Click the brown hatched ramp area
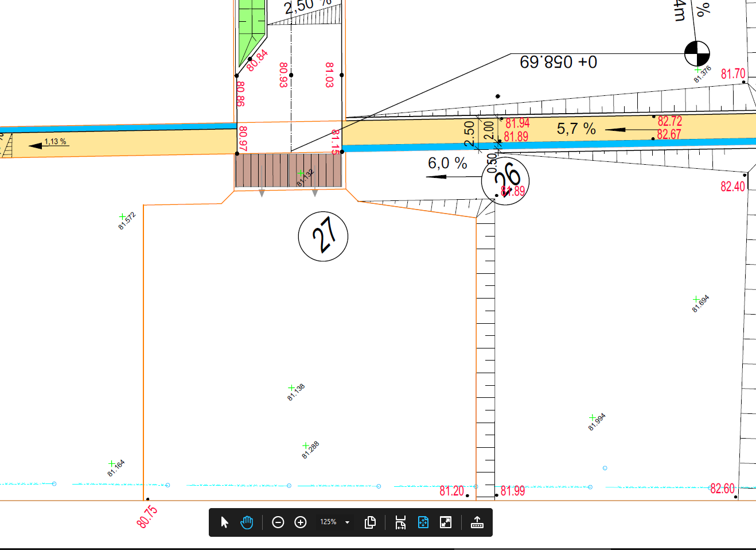Image resolution: width=756 pixels, height=550 pixels. 289,171
